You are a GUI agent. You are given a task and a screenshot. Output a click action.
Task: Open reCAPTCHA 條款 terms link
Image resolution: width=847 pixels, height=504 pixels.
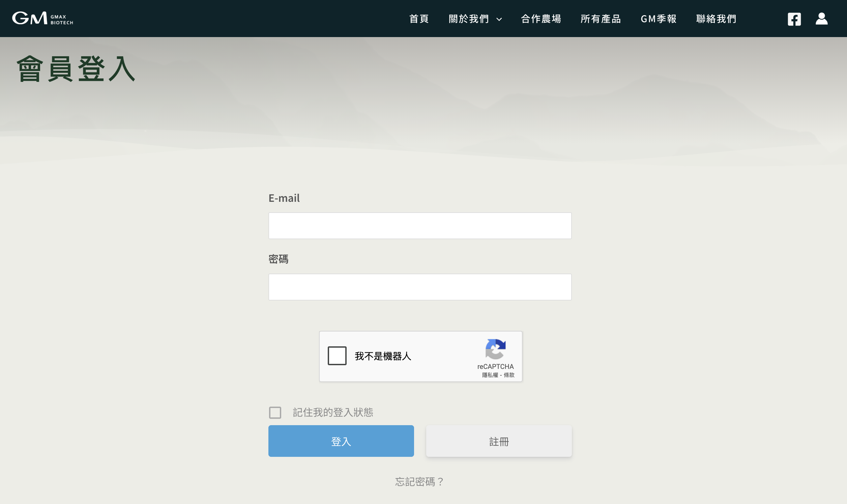[509, 375]
